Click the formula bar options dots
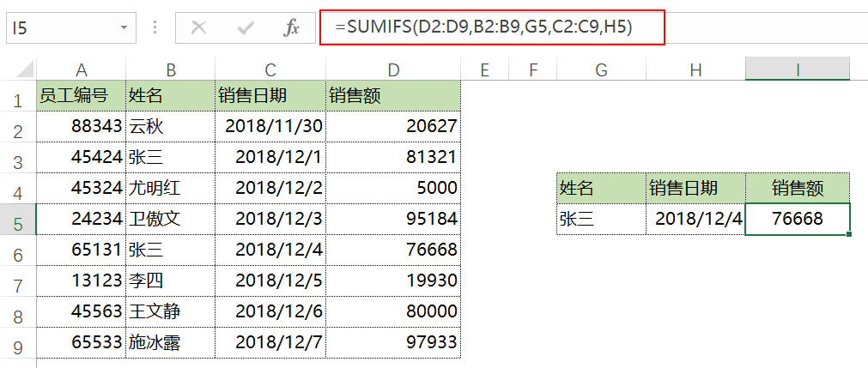The image size is (868, 368). coord(155,27)
